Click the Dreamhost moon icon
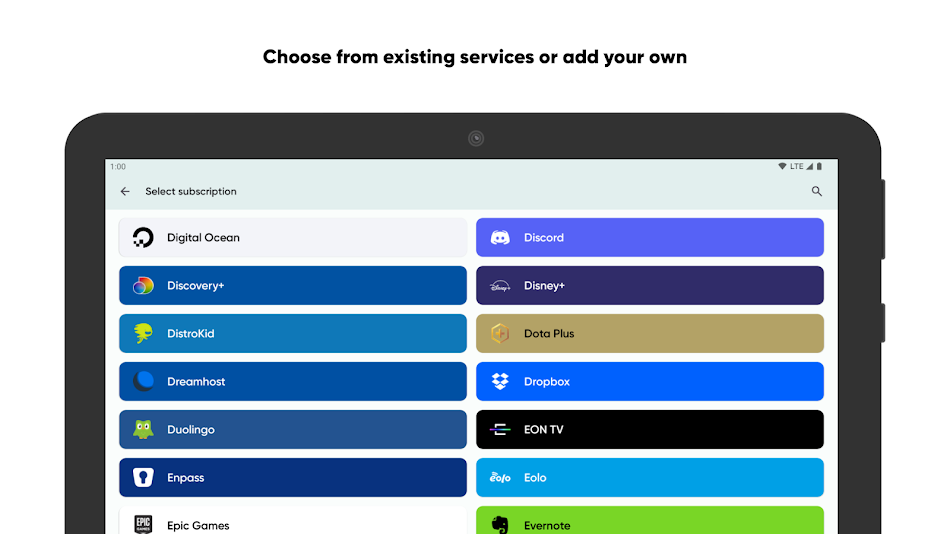The height and width of the screenshot is (534, 950). tap(143, 381)
